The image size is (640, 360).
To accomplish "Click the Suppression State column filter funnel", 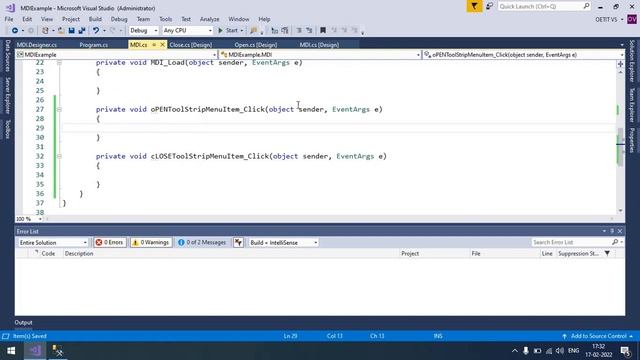I will coord(607,253).
